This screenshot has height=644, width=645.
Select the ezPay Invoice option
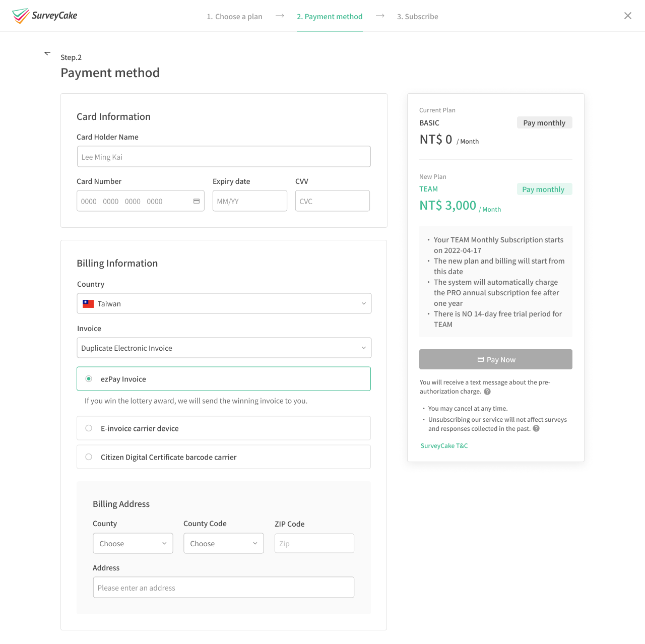coord(89,379)
